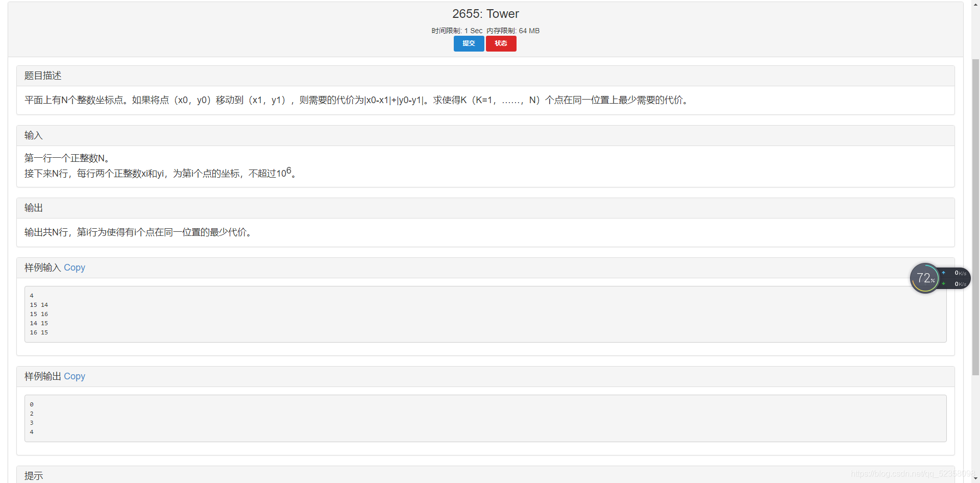
Task: Click the 输出 panel header
Action: 33,207
